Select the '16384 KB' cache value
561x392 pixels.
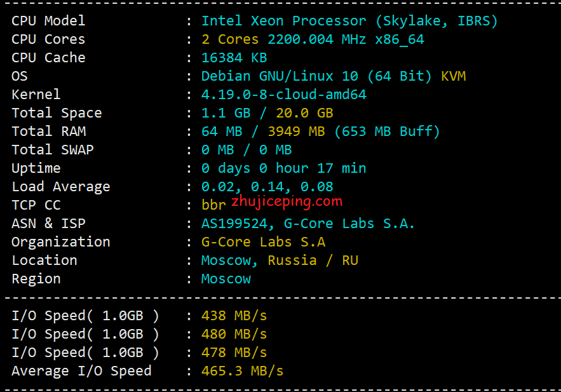tap(234, 58)
